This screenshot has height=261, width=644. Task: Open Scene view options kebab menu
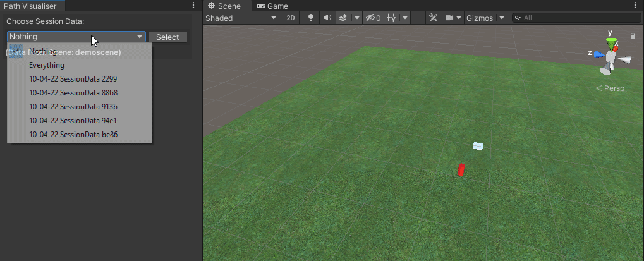(636, 5)
